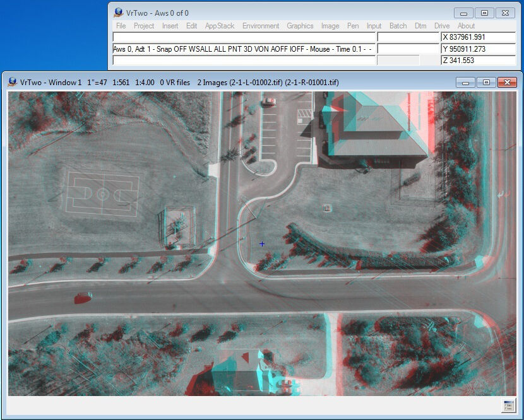This screenshot has width=524, height=420.
Task: Open the Batch menu
Action: 398,26
